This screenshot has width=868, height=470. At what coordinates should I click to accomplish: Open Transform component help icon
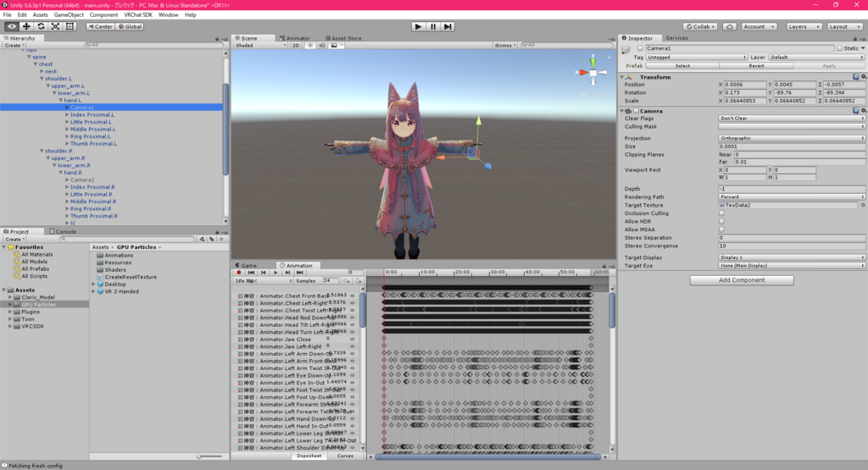point(856,77)
